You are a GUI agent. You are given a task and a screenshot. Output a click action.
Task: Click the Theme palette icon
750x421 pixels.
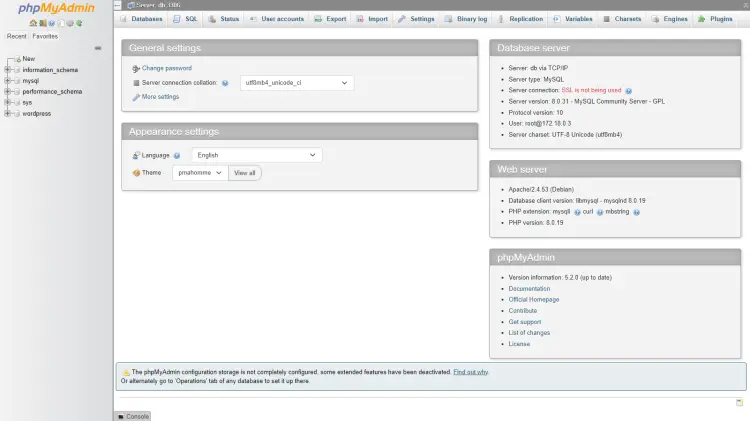tap(136, 173)
